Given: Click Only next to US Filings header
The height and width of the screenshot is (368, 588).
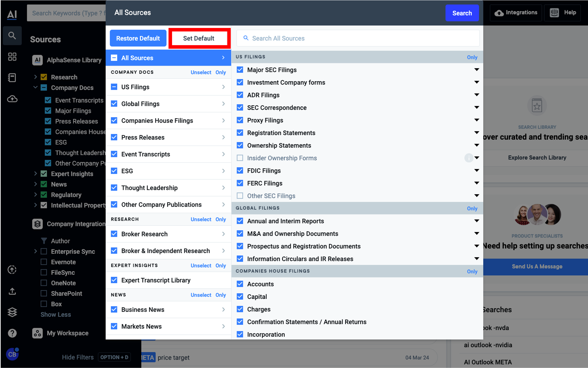Looking at the screenshot, I should pyautogui.click(x=472, y=57).
